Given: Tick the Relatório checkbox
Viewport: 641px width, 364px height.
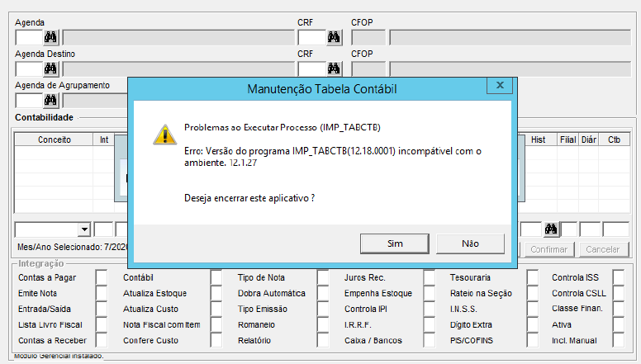Looking at the screenshot, I should pyautogui.click(x=323, y=340).
